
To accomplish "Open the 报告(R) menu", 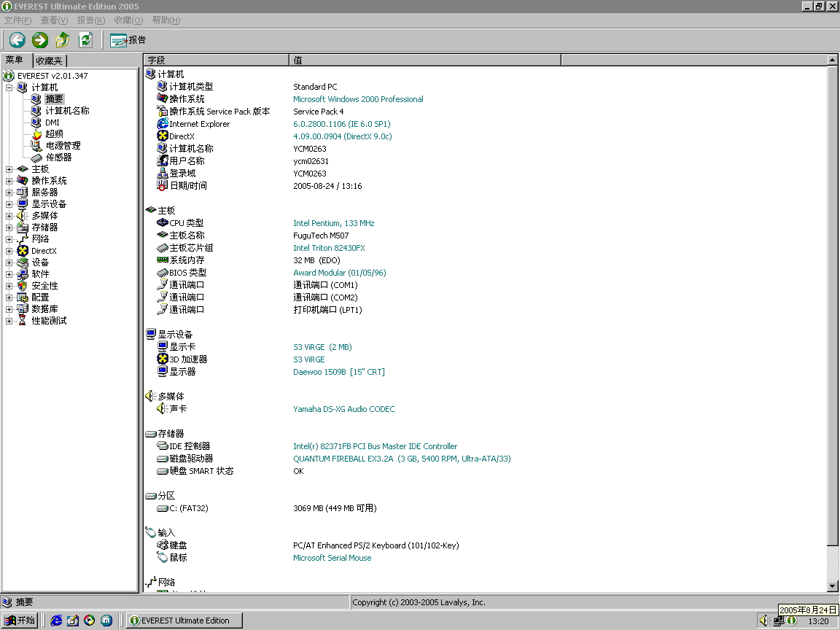I will pos(91,20).
